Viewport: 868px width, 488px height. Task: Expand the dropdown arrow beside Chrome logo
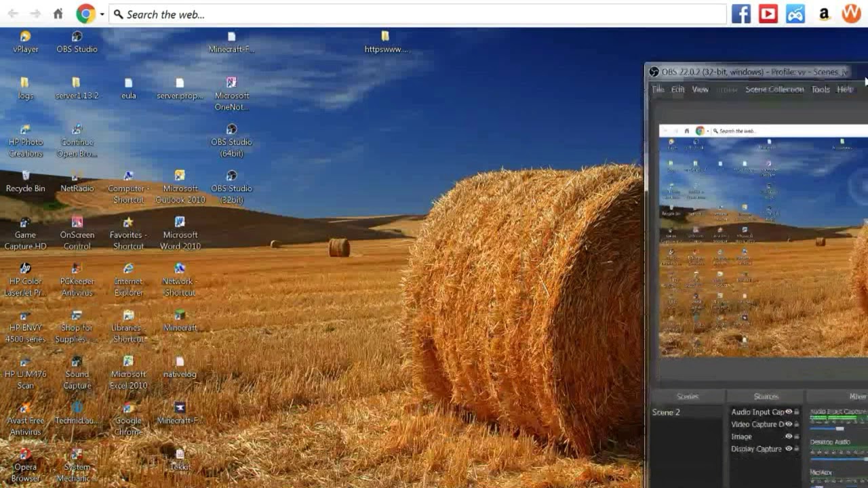coord(102,14)
